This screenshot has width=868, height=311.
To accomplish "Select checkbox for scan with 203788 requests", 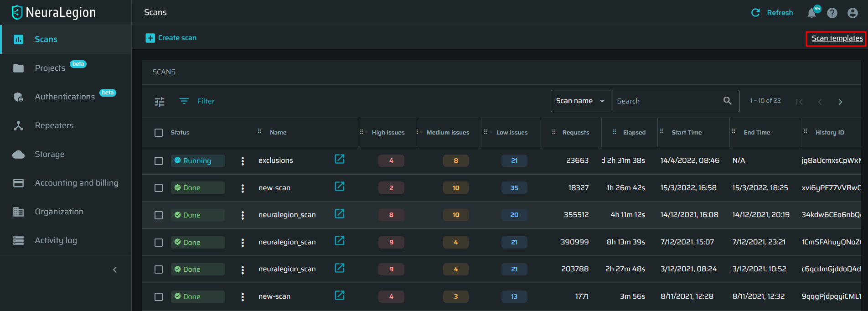I will pyautogui.click(x=159, y=270).
